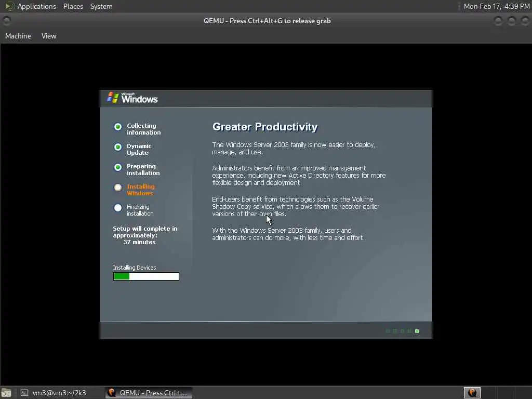This screenshot has width=532, height=399.
Task: Click the Installing Devices progress bar
Action: (x=146, y=276)
